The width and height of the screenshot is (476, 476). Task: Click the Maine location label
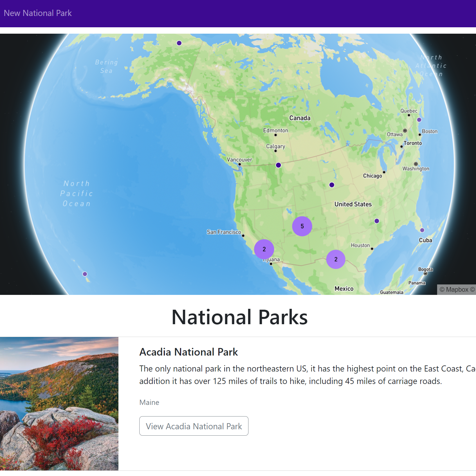click(149, 402)
